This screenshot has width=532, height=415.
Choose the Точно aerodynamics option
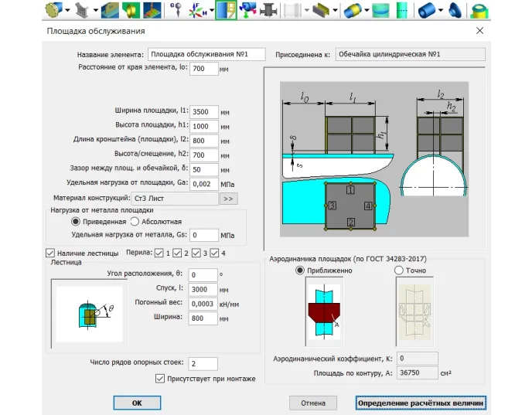(399, 270)
